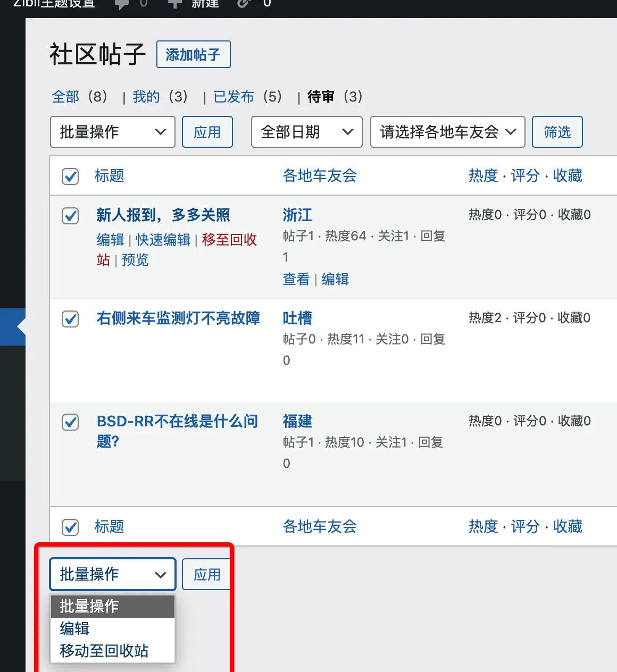Click 查看 under the 浙江 club
Image resolution: width=617 pixels, height=672 pixels.
[296, 279]
